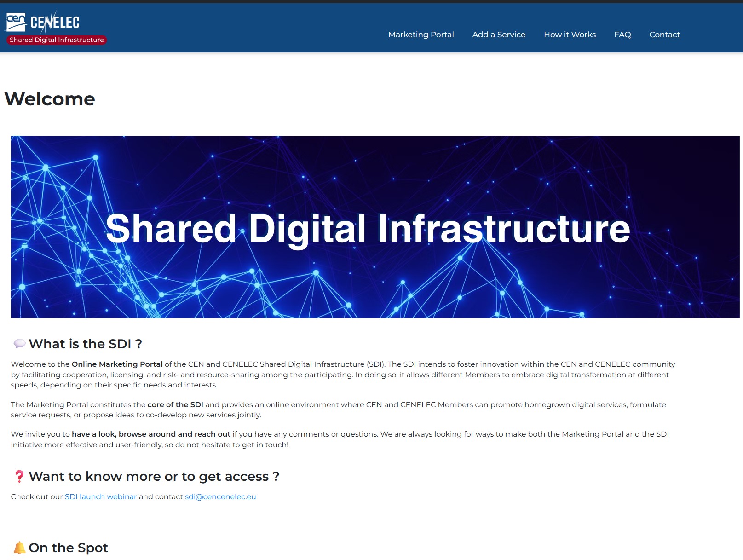Go to Add a Service page
The height and width of the screenshot is (560, 743).
click(x=498, y=35)
